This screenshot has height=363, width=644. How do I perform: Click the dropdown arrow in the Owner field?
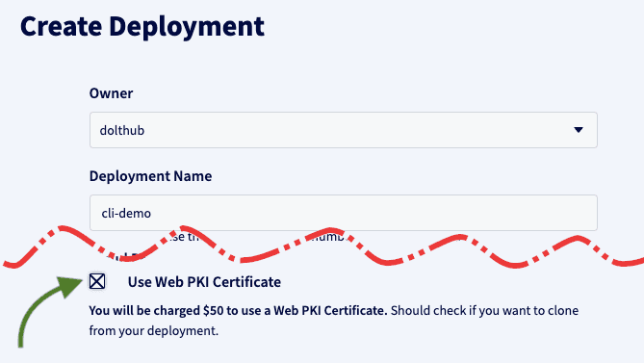[x=579, y=130]
